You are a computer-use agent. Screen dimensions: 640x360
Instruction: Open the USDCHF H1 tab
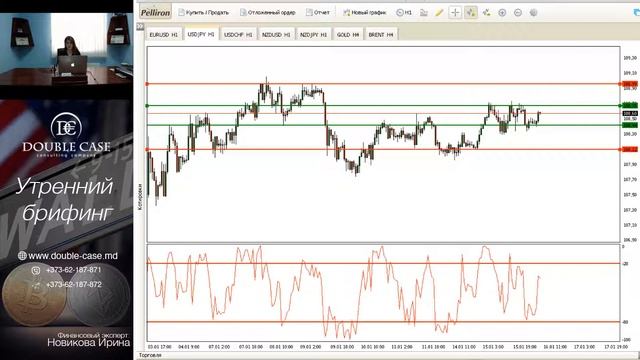click(238, 35)
